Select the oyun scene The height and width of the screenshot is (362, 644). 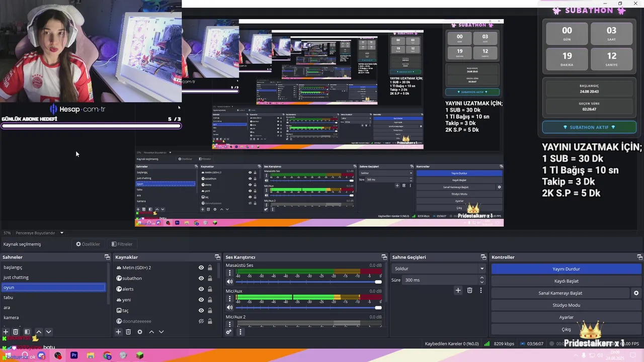click(x=54, y=287)
